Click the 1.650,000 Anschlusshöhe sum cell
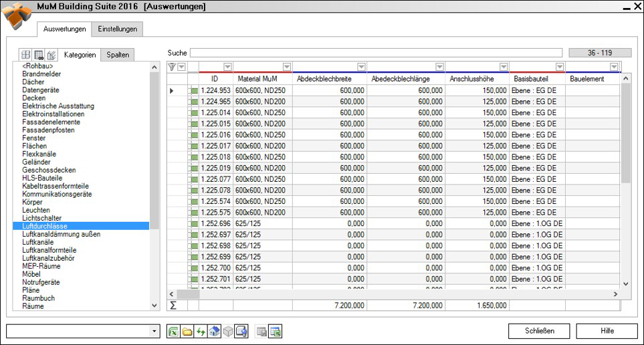Image resolution: width=644 pixels, height=345 pixels. (477, 306)
